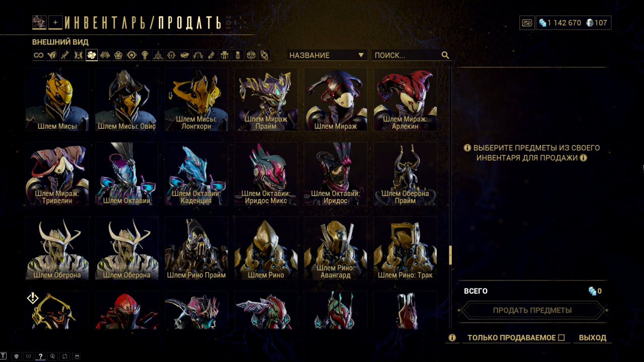Click the plus button near profile avatar
Viewport: 644px width, 362px height.
pos(55,22)
